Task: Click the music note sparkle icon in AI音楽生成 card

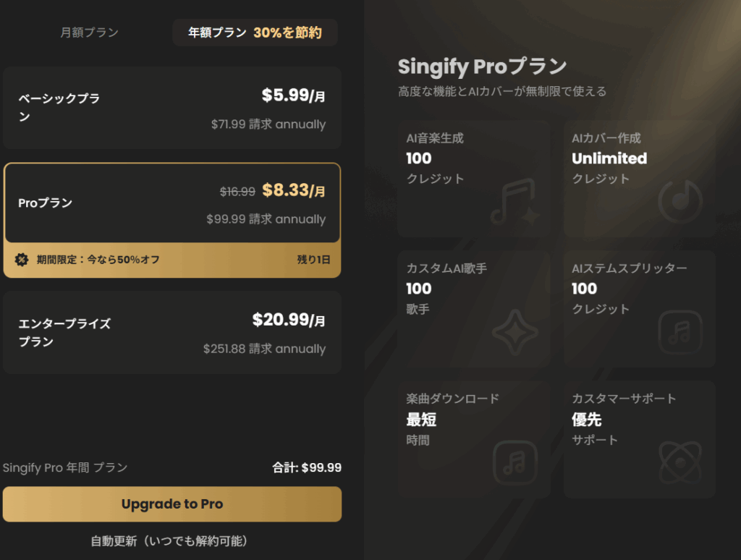Action: pyautogui.click(x=515, y=202)
